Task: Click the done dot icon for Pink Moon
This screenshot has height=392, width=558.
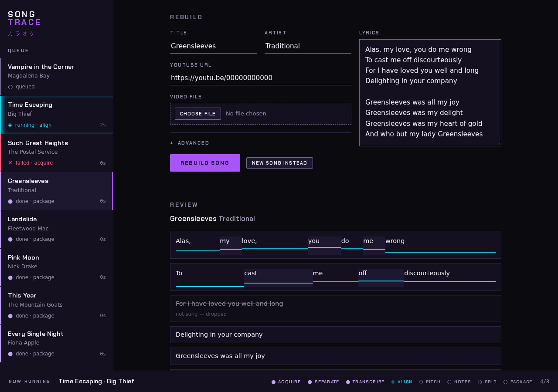Action: click(10, 277)
